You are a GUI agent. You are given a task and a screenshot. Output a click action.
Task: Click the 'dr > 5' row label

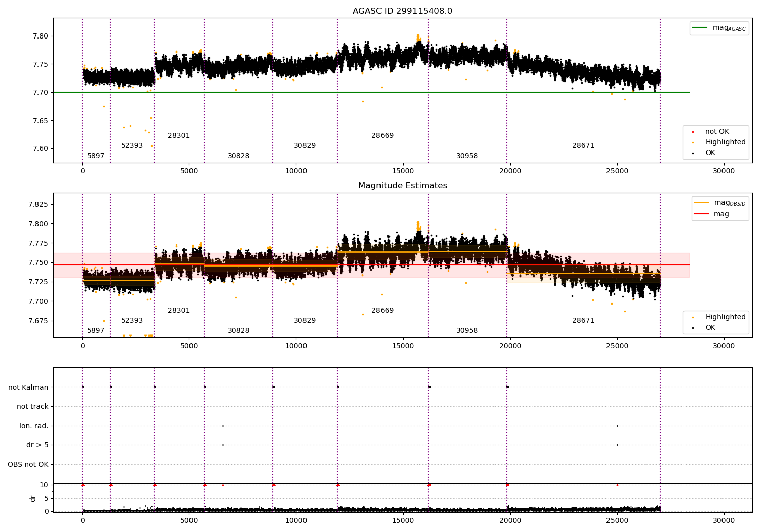37,445
